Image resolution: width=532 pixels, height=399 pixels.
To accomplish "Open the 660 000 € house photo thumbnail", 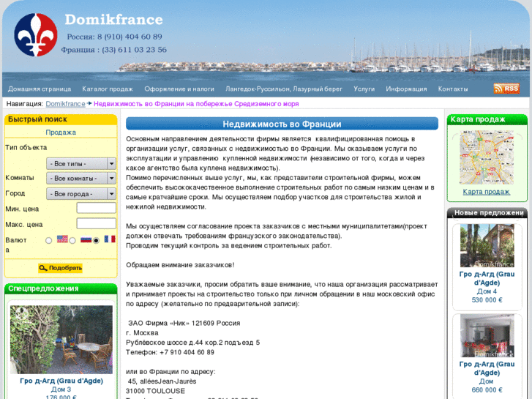I will 487,335.
